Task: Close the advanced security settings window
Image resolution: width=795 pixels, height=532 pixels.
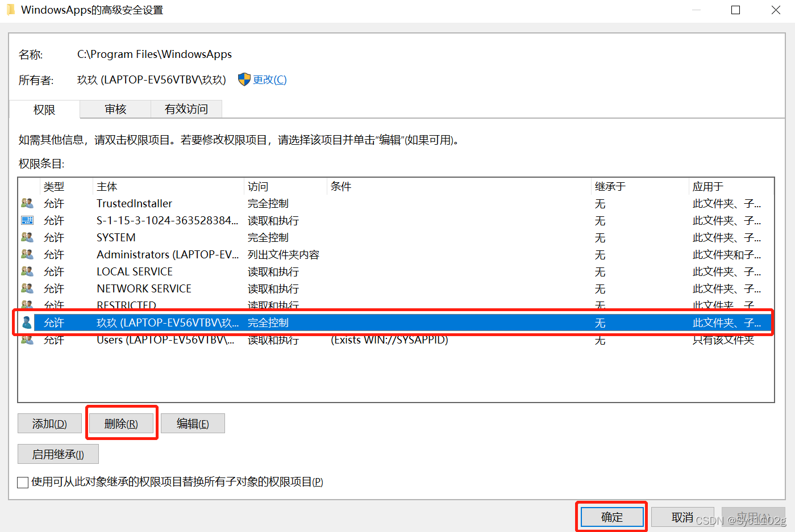Action: pyautogui.click(x=776, y=10)
